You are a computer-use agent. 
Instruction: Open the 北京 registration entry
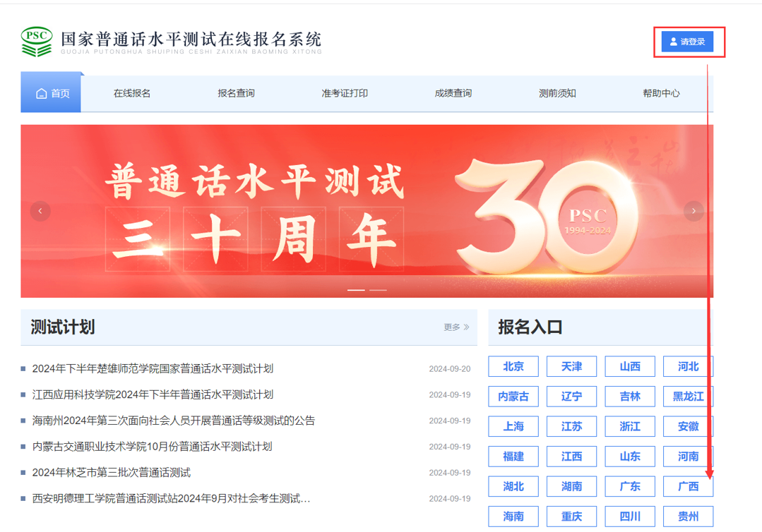point(513,366)
